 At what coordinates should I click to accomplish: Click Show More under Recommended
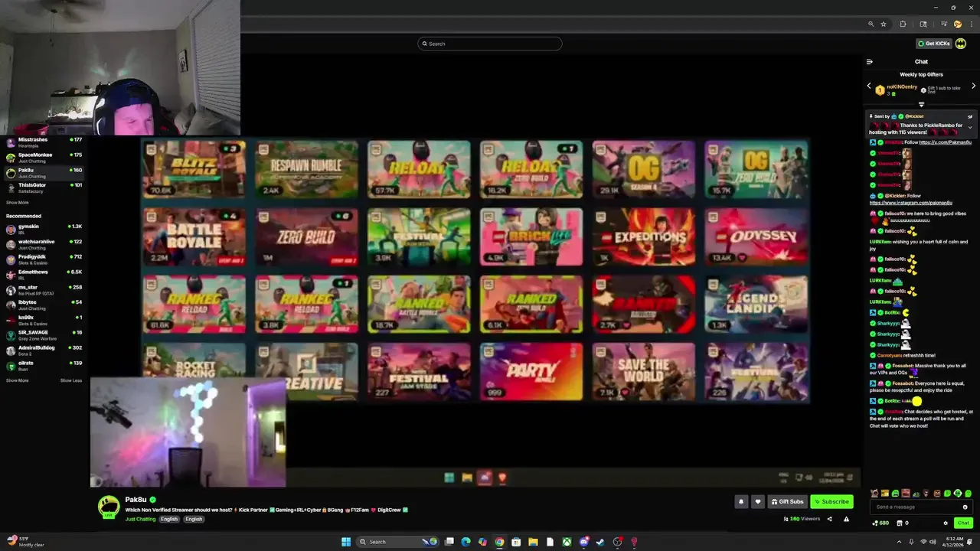click(18, 380)
